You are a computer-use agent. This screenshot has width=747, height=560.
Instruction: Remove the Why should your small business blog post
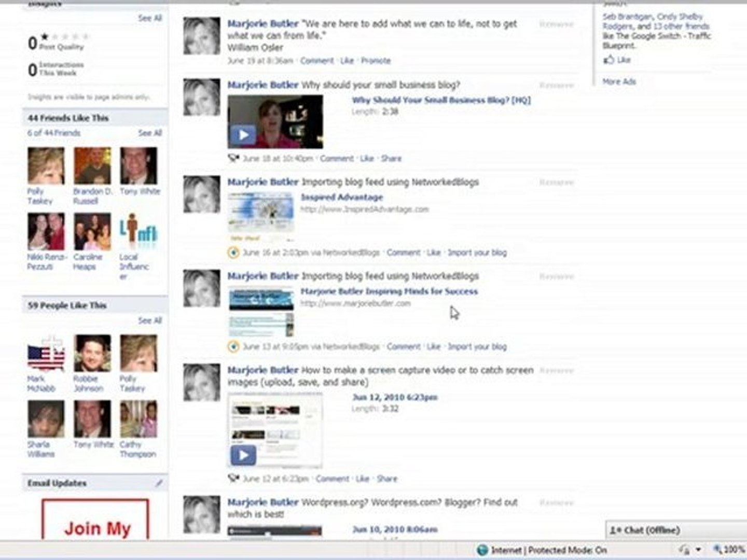click(x=557, y=85)
